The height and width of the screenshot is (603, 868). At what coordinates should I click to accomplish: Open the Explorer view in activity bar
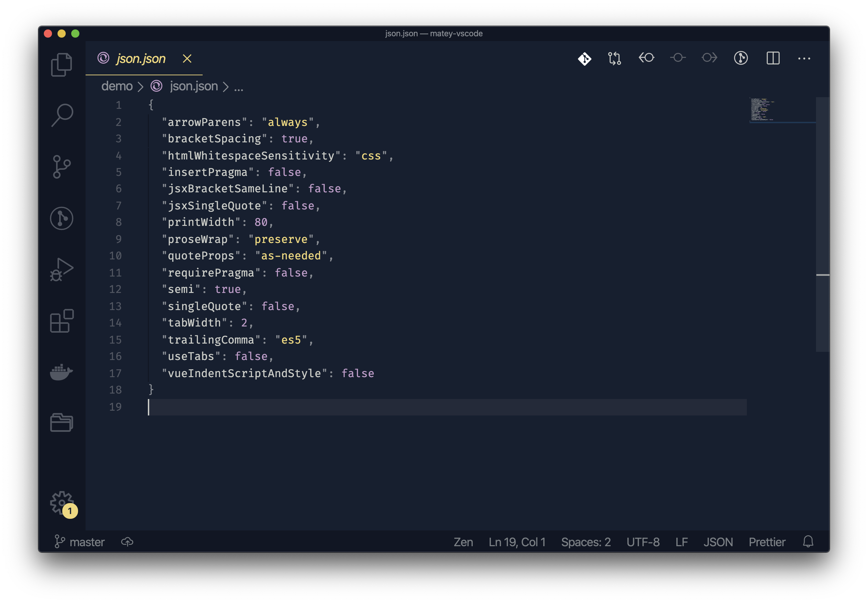[x=61, y=65]
